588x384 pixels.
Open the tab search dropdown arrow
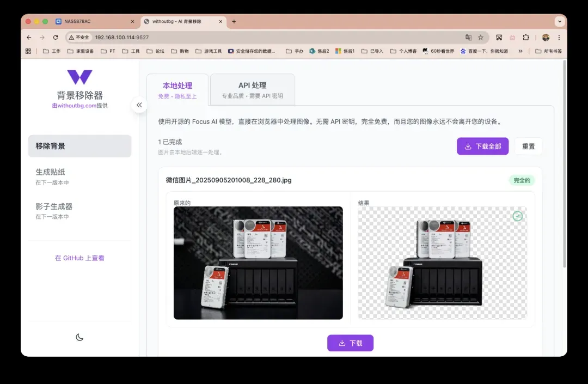[x=559, y=21]
